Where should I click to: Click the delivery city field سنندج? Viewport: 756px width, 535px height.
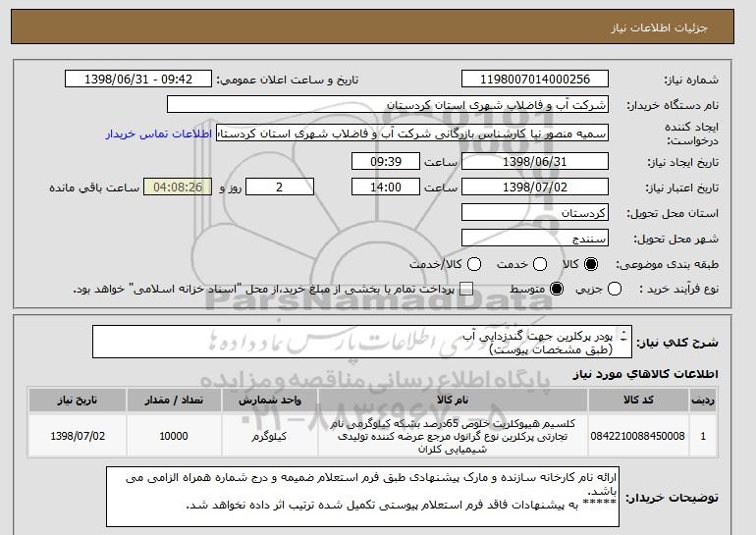pyautogui.click(x=535, y=239)
